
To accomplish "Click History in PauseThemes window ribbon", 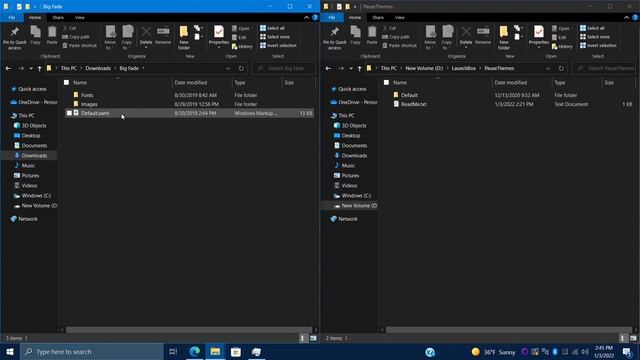I will pos(562,46).
